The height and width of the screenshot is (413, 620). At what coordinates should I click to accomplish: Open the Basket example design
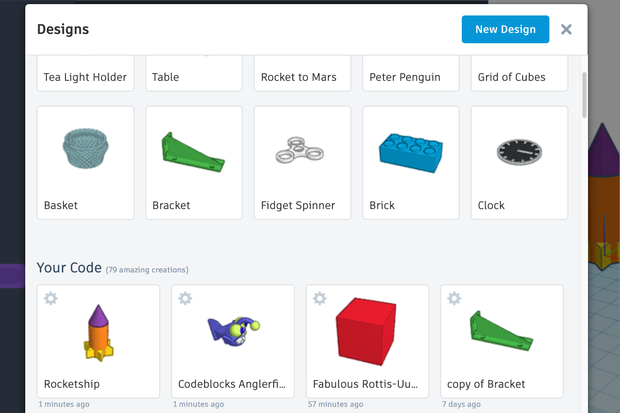85,162
